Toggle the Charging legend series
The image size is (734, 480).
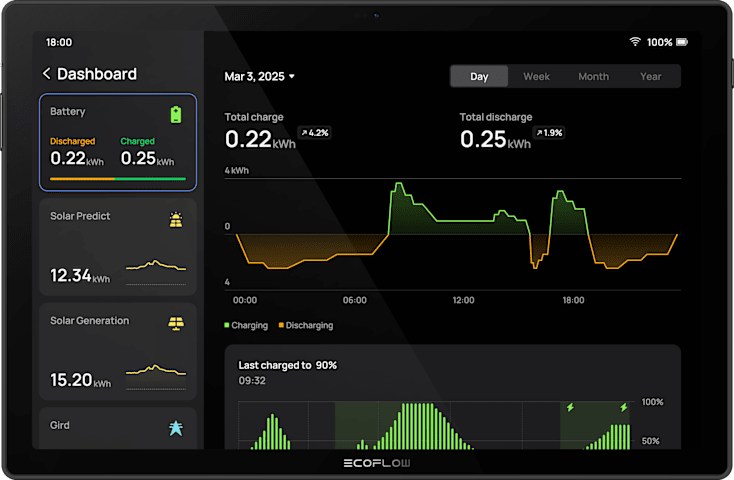[x=246, y=325]
